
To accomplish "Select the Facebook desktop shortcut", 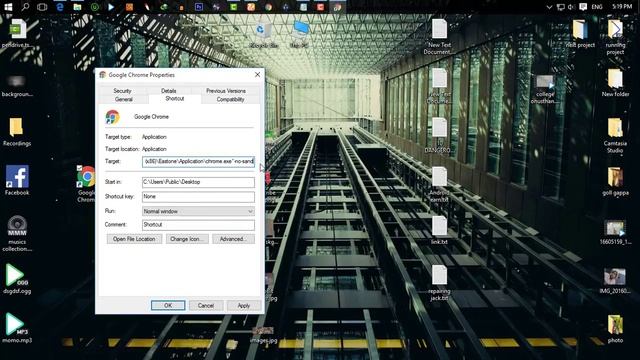I will 17,180.
